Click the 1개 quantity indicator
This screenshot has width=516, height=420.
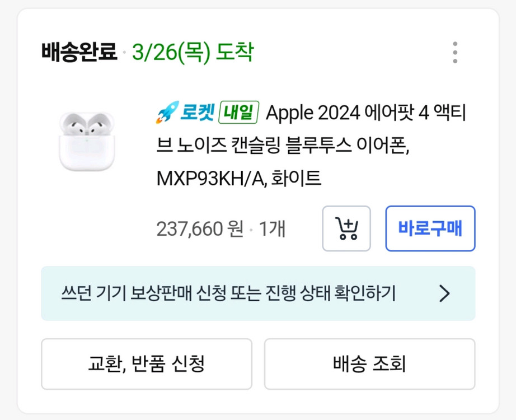click(272, 228)
